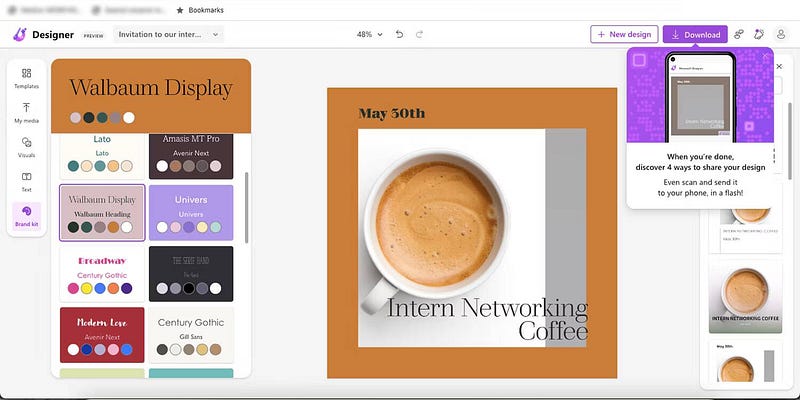800x400 pixels.
Task: Select the Broadway brand kit card
Action: pyautogui.click(x=102, y=274)
